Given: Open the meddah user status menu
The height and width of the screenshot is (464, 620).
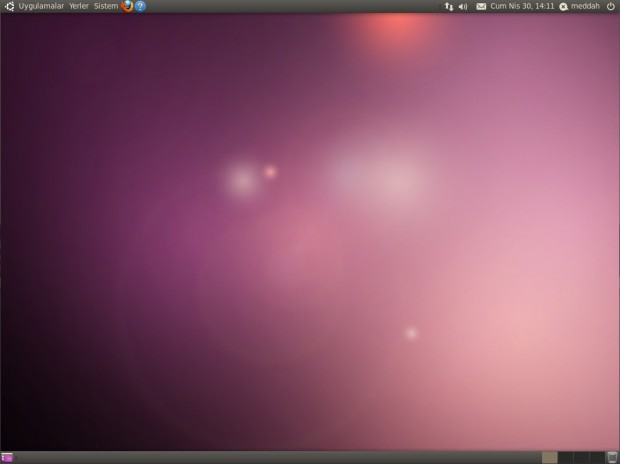Looking at the screenshot, I should 580,6.
